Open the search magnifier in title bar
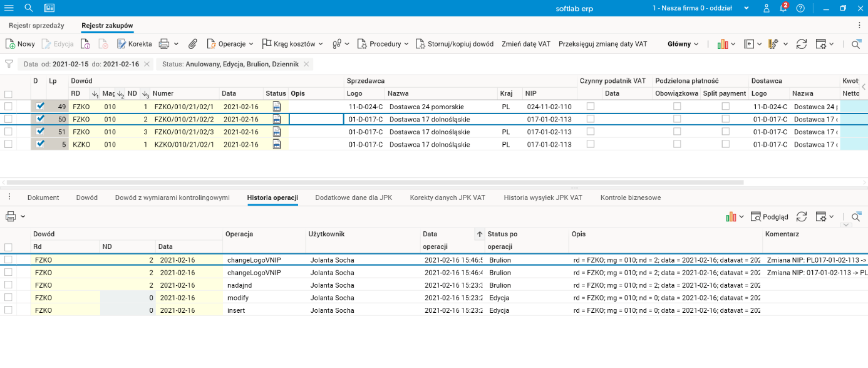The width and height of the screenshot is (868, 368). (29, 8)
